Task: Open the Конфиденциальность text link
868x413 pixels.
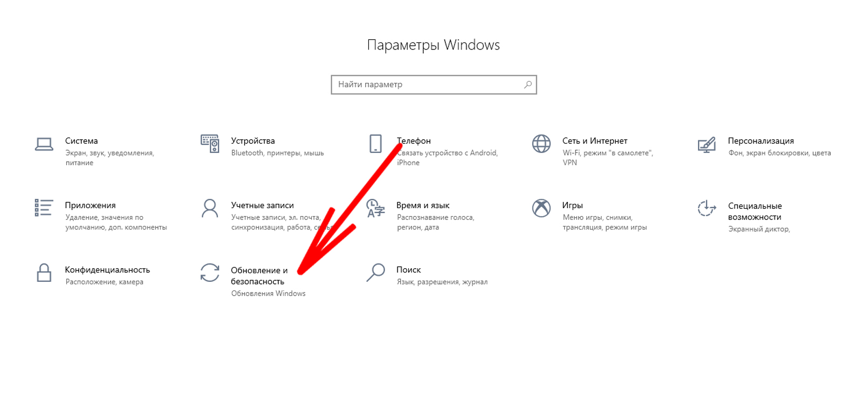Action: pyautogui.click(x=108, y=270)
